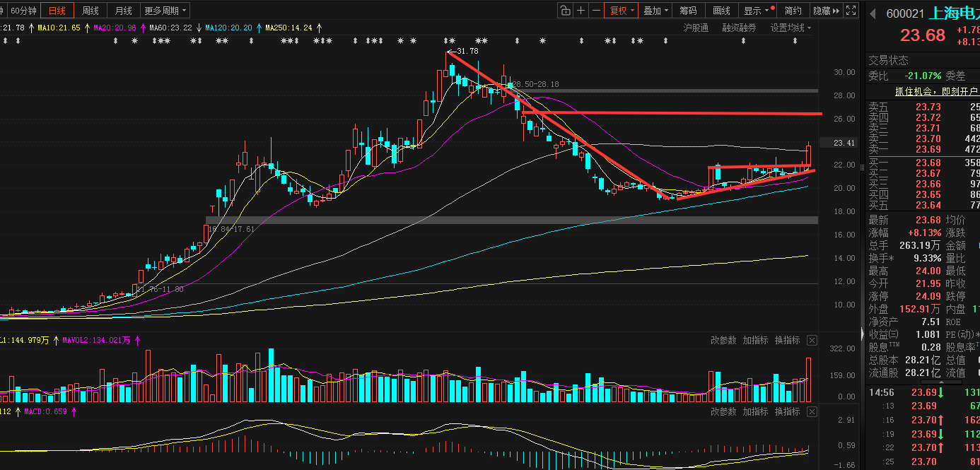This screenshot has height=470, width=980.
Task: Click 改参数 in the volume panel
Action: point(724,341)
